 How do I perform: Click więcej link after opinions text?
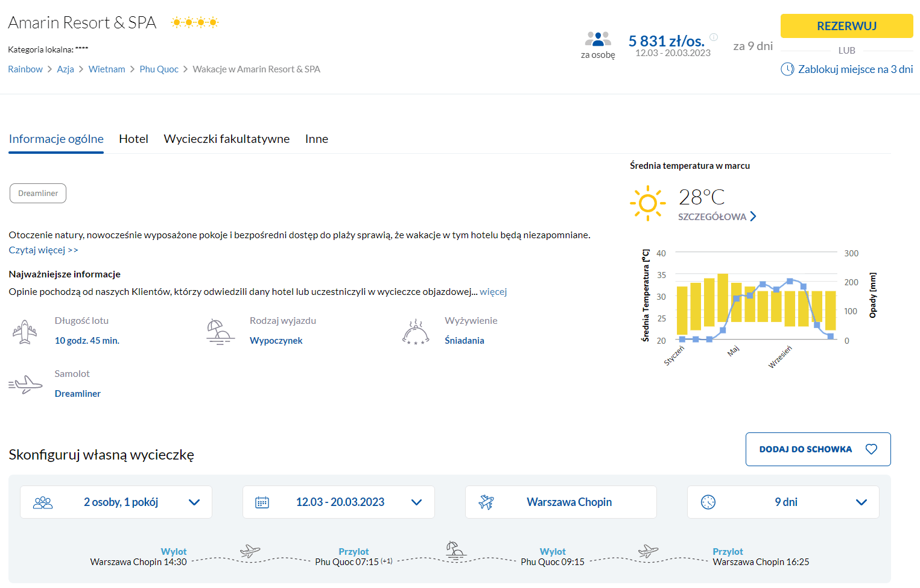pyautogui.click(x=493, y=292)
